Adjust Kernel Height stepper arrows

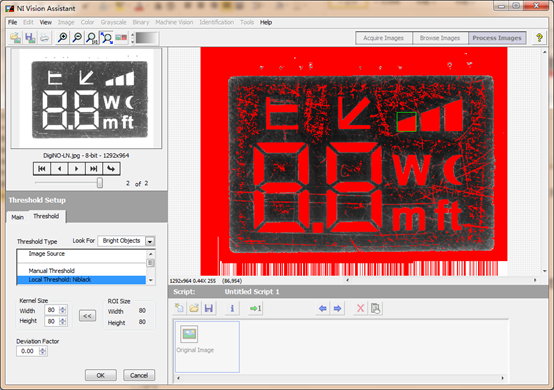point(63,321)
